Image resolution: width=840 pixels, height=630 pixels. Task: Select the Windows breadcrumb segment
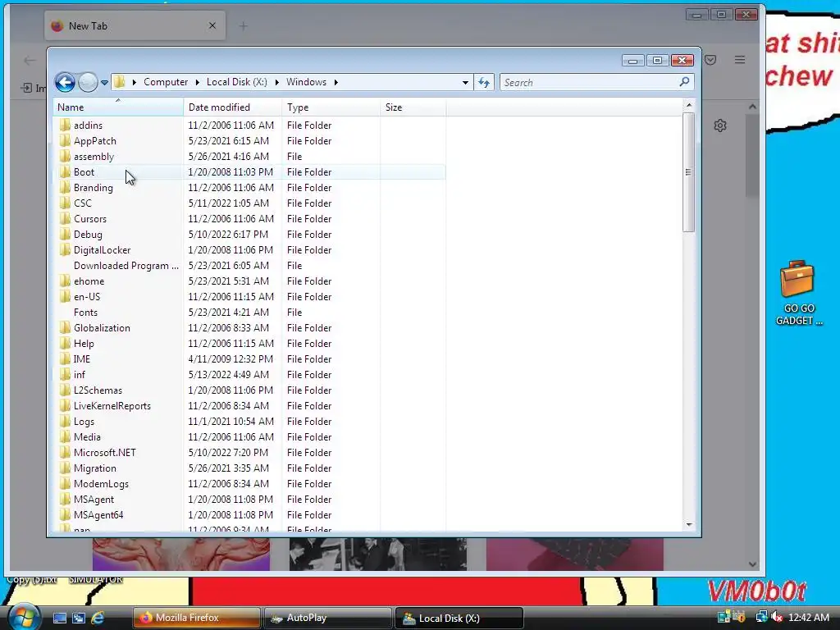[x=306, y=82]
